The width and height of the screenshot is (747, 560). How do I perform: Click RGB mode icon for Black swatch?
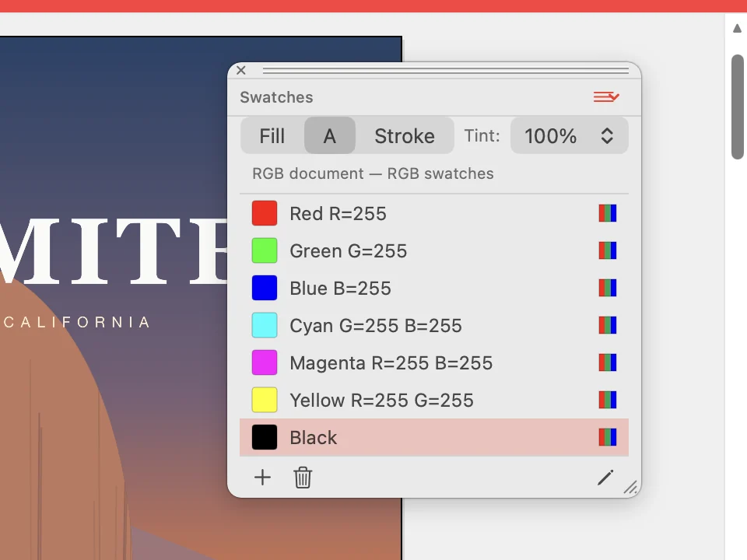point(608,437)
